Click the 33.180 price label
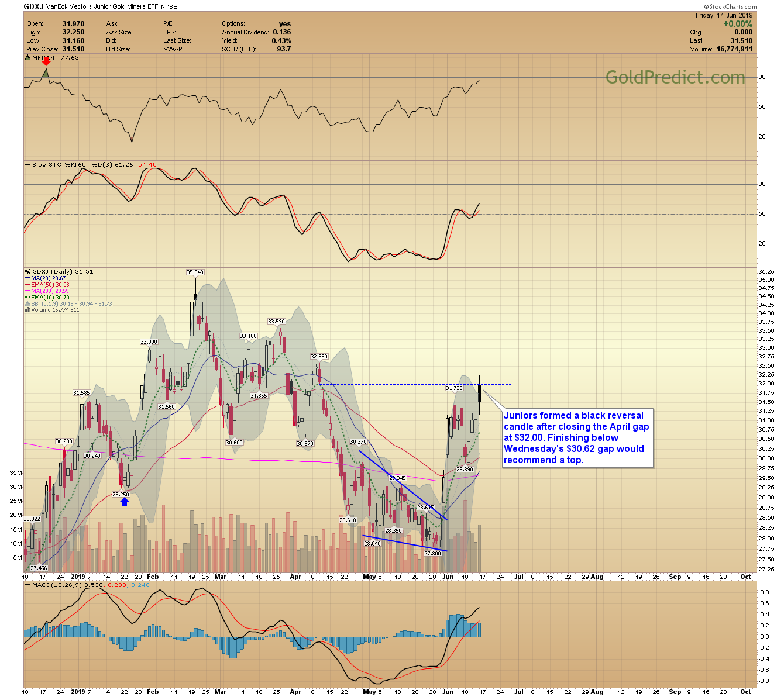The height and width of the screenshot is (697, 784). click(x=248, y=336)
